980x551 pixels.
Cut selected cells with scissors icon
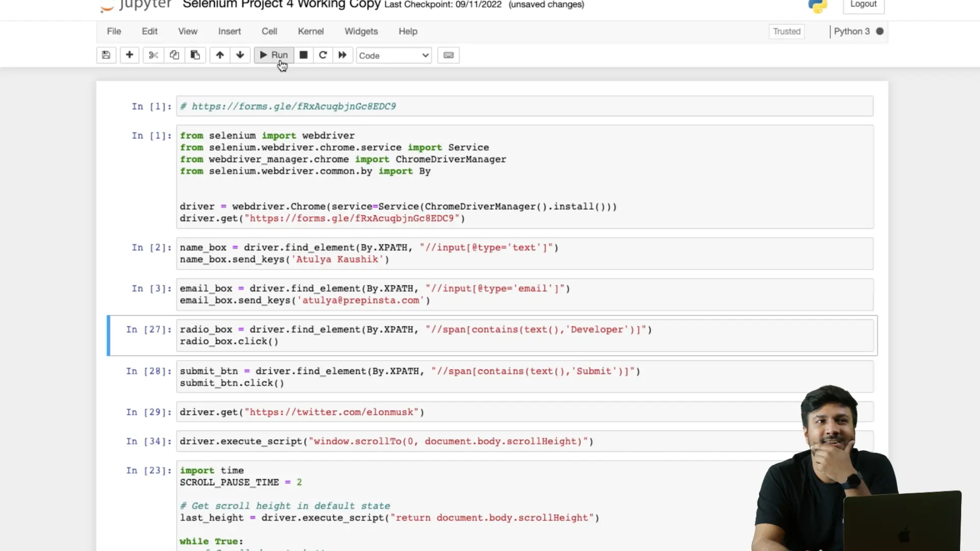[x=153, y=55]
